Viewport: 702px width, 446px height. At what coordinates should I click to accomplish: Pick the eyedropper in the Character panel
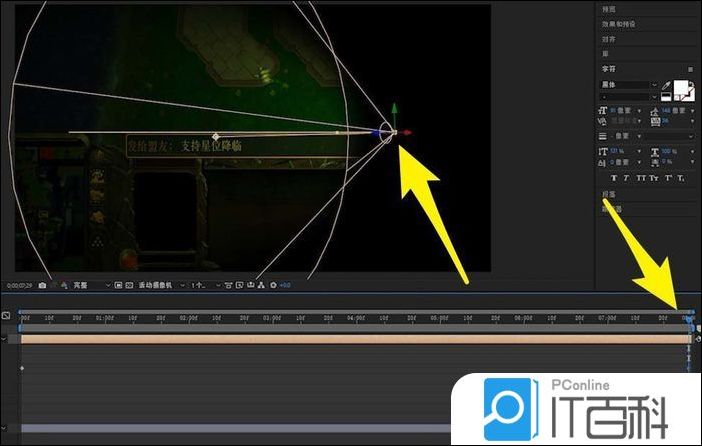(666, 86)
